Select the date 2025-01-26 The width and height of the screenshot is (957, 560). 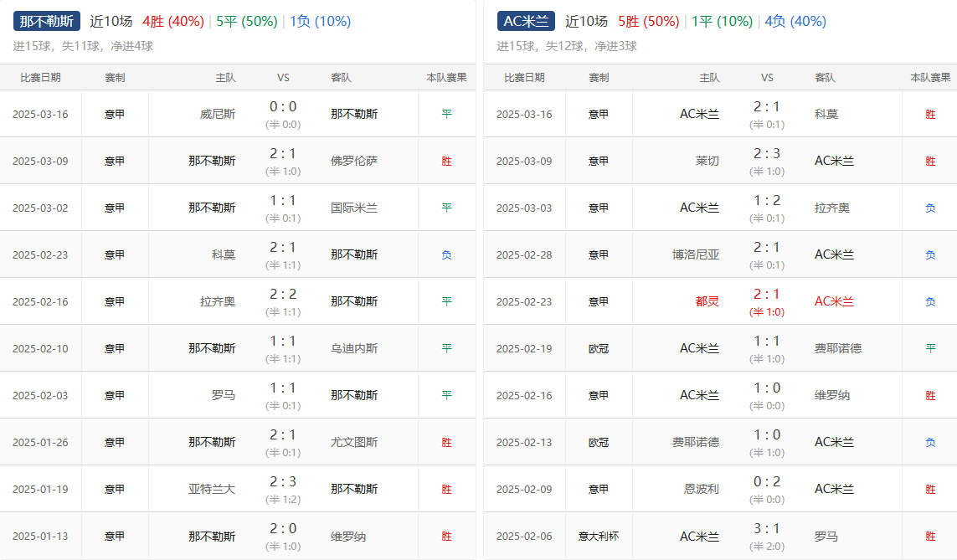pos(40,442)
